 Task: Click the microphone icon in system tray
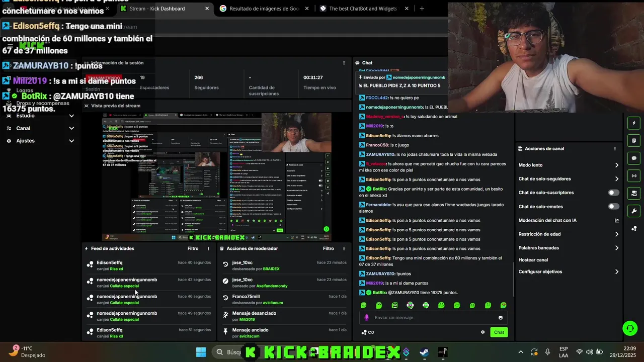(x=547, y=352)
